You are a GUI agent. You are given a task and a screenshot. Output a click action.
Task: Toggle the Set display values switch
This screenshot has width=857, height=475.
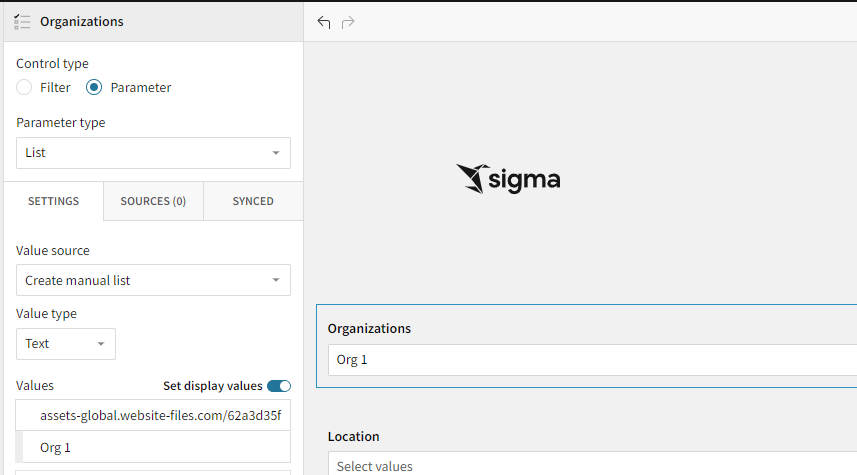(278, 386)
